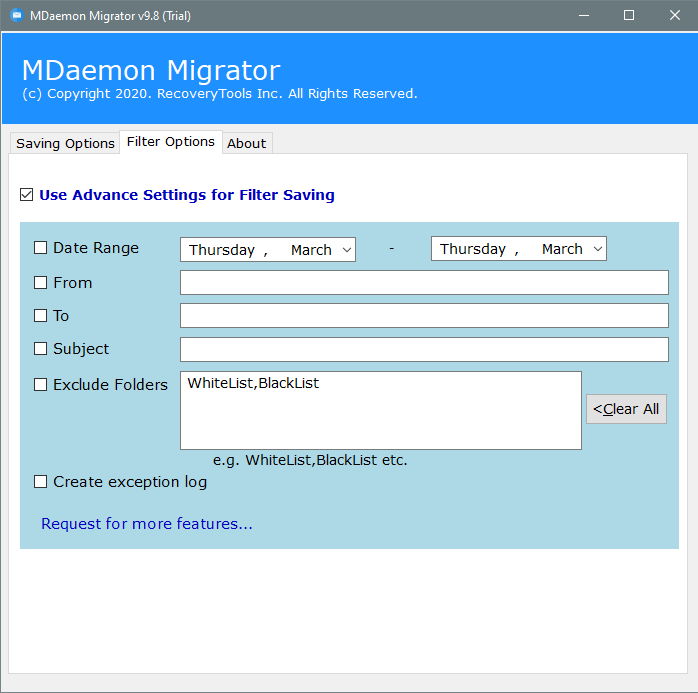Image resolution: width=698 pixels, height=693 pixels.
Task: Minimize the MDaemon Migrator window
Action: click(584, 16)
